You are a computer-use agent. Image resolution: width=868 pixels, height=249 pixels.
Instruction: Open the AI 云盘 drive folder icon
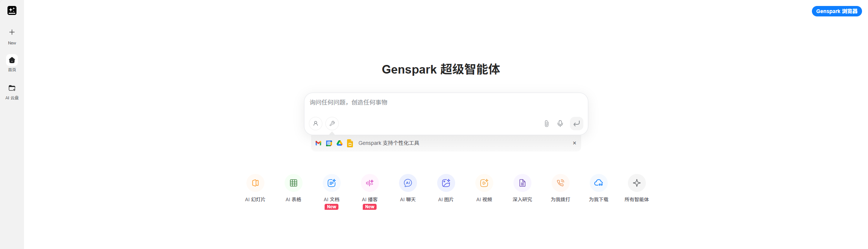(12, 88)
